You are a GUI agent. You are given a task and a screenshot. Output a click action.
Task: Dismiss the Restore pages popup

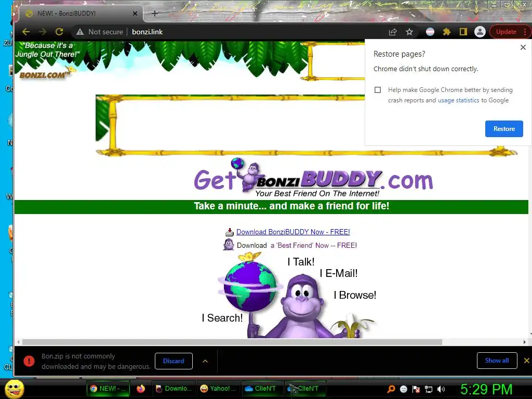click(523, 47)
